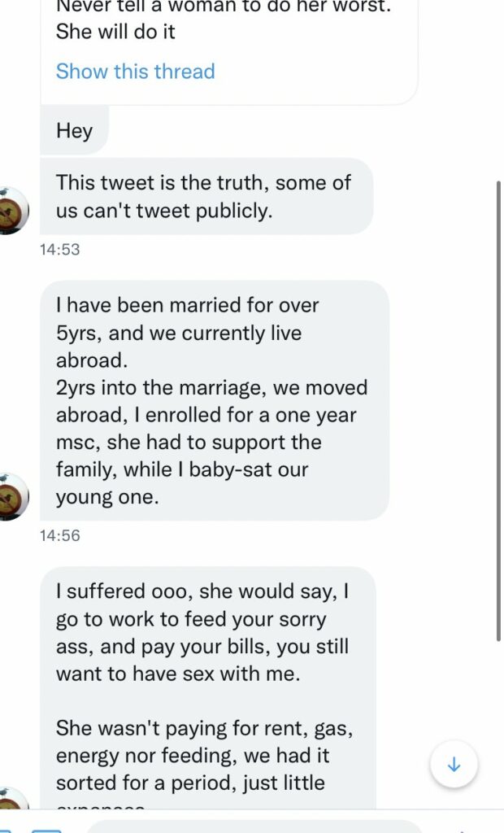Screen dimensions: 504x833
Task: Click the 14:56 timestamp
Action: click(x=59, y=536)
